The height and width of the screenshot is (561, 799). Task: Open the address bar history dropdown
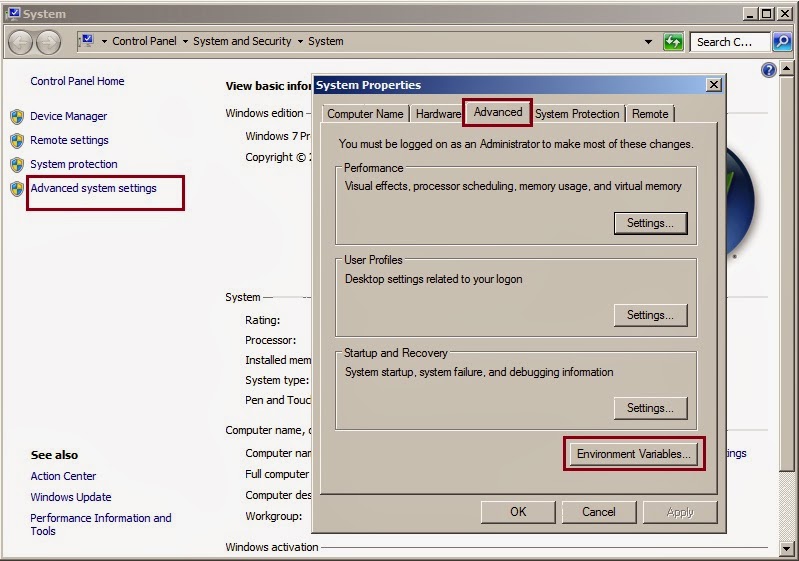click(648, 42)
